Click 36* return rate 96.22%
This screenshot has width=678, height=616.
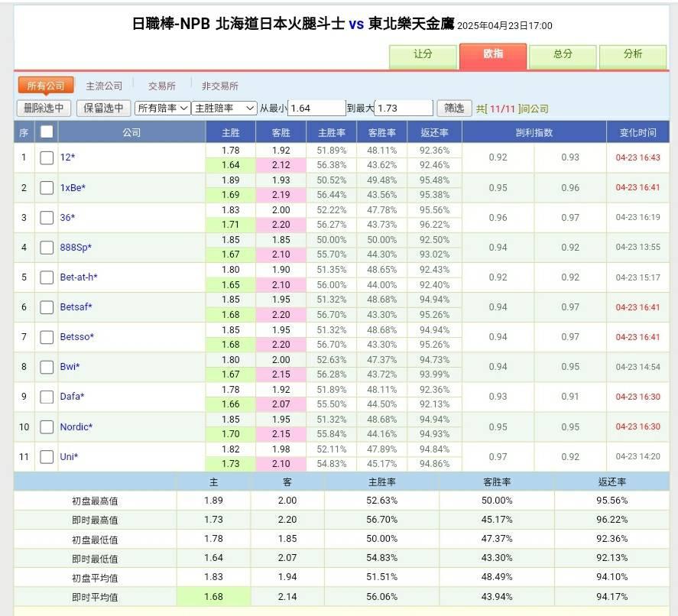pos(435,225)
